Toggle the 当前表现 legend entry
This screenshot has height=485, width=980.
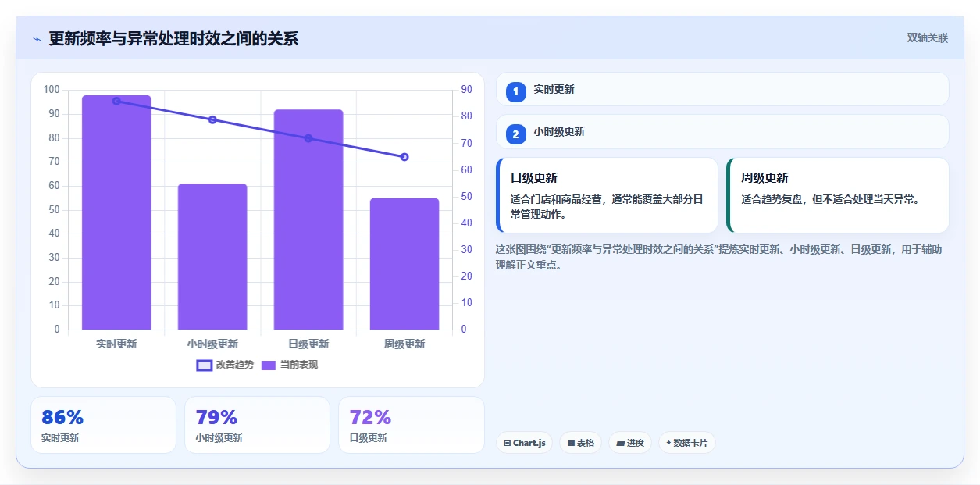point(290,365)
